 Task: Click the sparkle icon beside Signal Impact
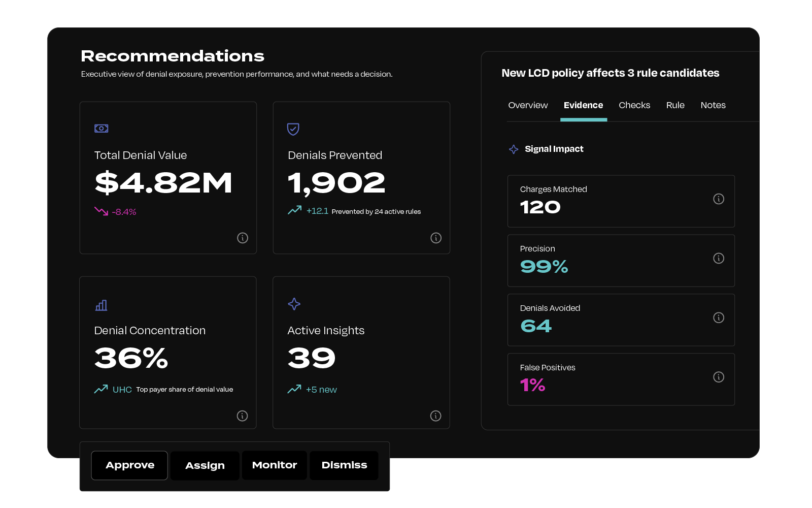[x=514, y=149]
